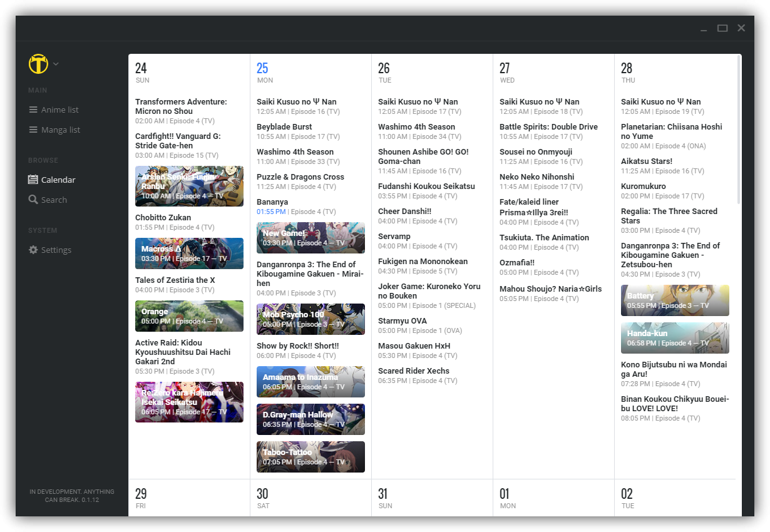Open the Handa-kun episode card
This screenshot has height=532, width=770.
coord(675,338)
